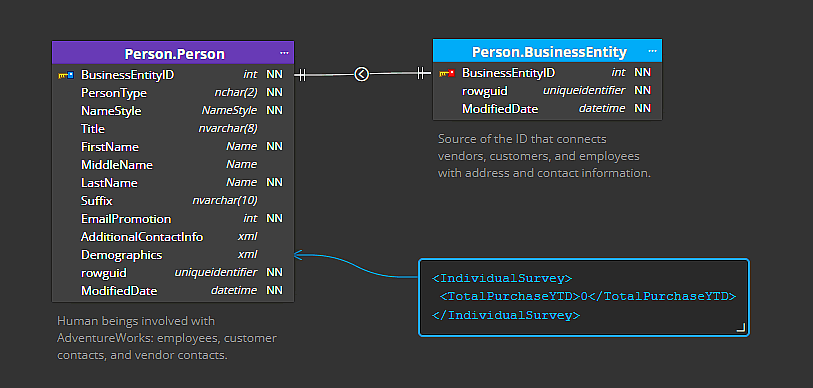Screen dimensions: 813x388
Task: Click the NN flag on EmailPromotion row
Action: (x=274, y=218)
